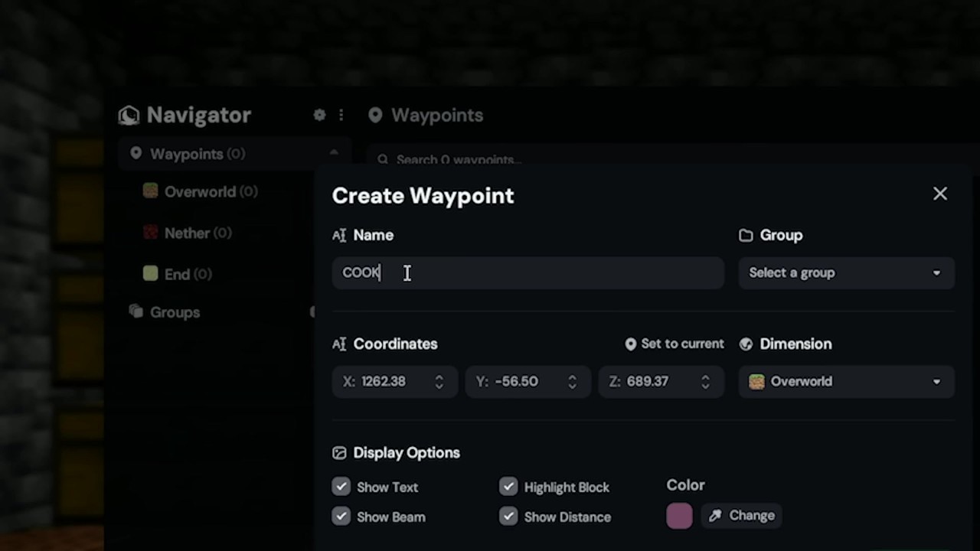Toggle the Show Text checkbox
The image size is (980, 551).
pos(341,487)
